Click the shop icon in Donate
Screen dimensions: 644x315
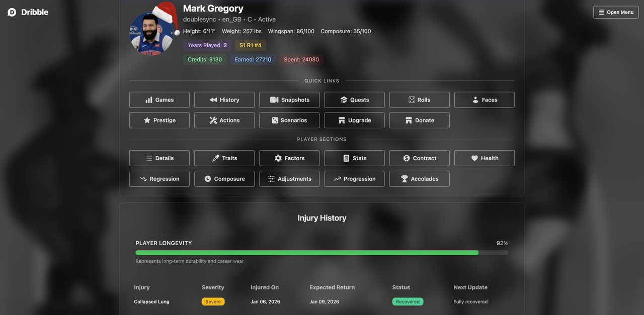tap(409, 121)
